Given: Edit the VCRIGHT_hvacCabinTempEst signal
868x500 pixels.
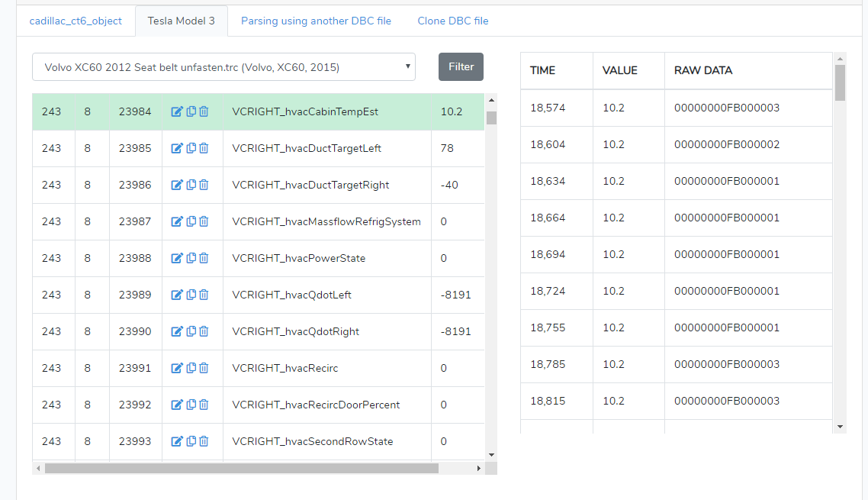Looking at the screenshot, I should (x=177, y=111).
